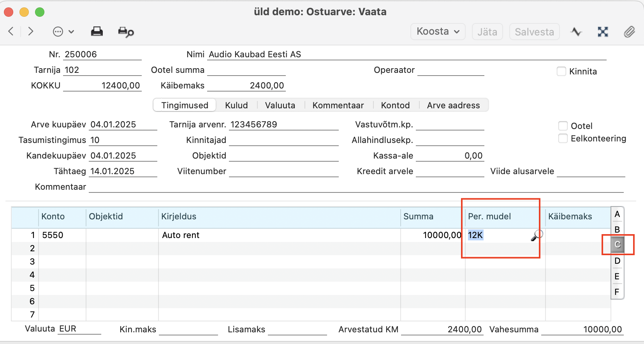The height and width of the screenshot is (344, 644).
Task: Go to the next record arrow
Action: 31,32
